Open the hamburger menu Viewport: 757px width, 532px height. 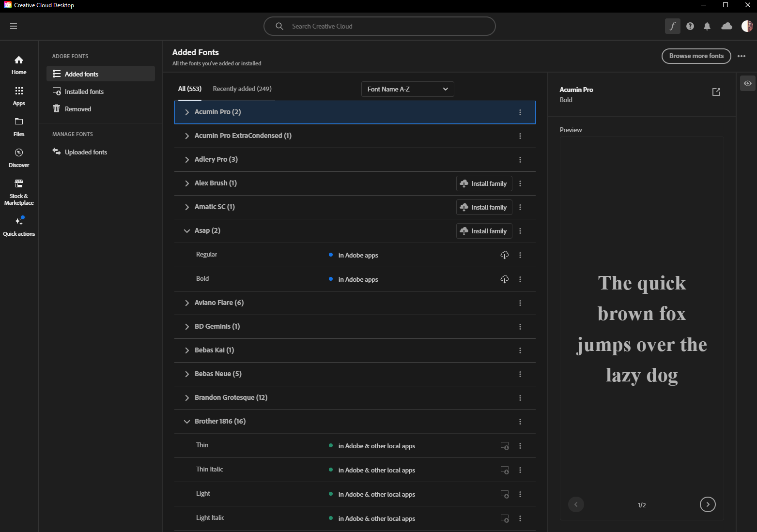14,26
